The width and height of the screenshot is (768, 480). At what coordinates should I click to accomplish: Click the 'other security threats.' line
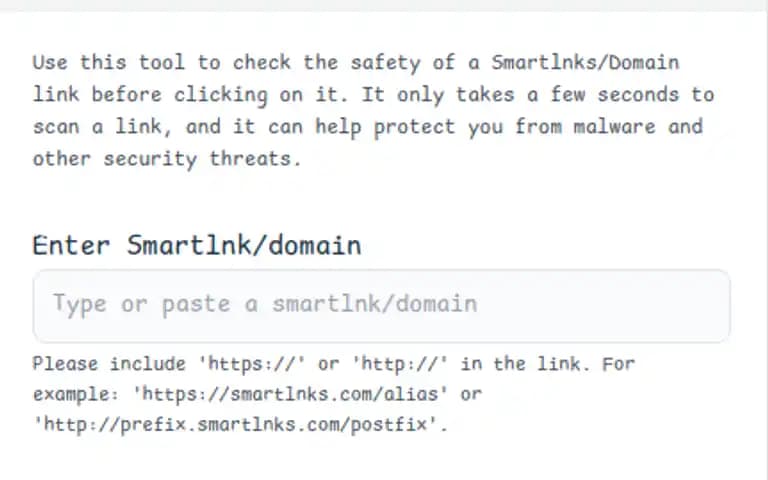[167, 159]
